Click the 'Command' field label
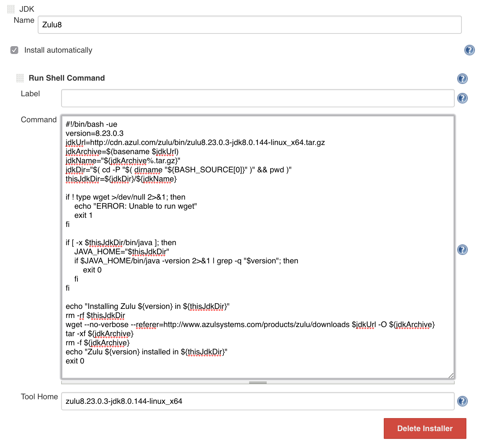Screen dimensions: 482x448 (39, 120)
